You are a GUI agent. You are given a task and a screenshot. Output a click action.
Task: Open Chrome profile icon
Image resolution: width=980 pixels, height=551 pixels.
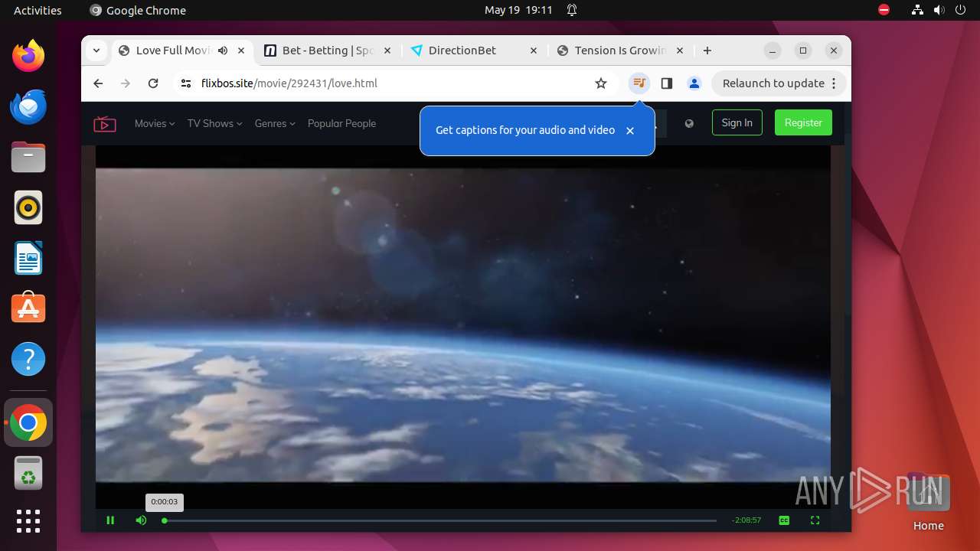click(694, 83)
